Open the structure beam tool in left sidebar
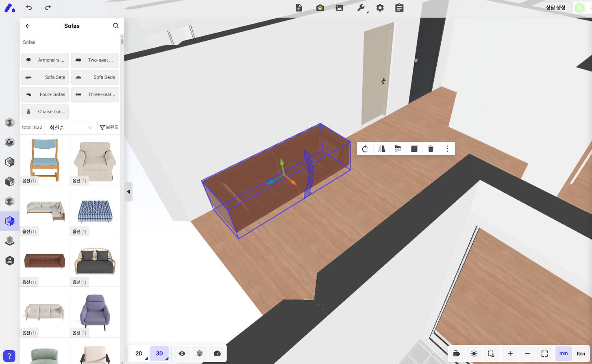The height and width of the screenshot is (364, 592). [10, 122]
